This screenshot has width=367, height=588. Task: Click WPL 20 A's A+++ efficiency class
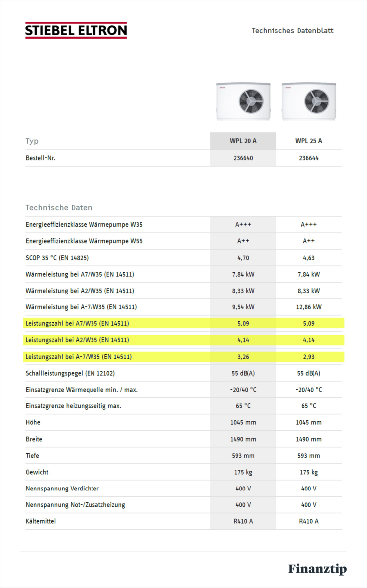[243, 225]
